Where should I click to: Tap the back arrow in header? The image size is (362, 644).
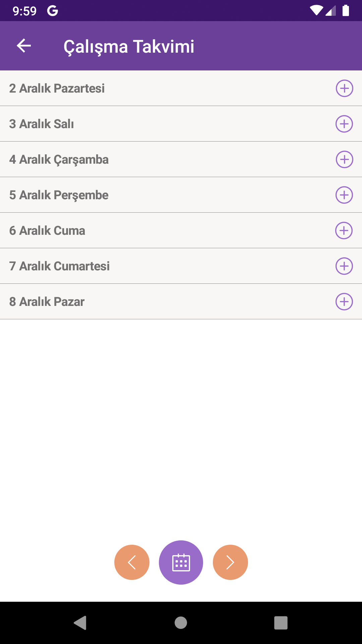point(24,46)
